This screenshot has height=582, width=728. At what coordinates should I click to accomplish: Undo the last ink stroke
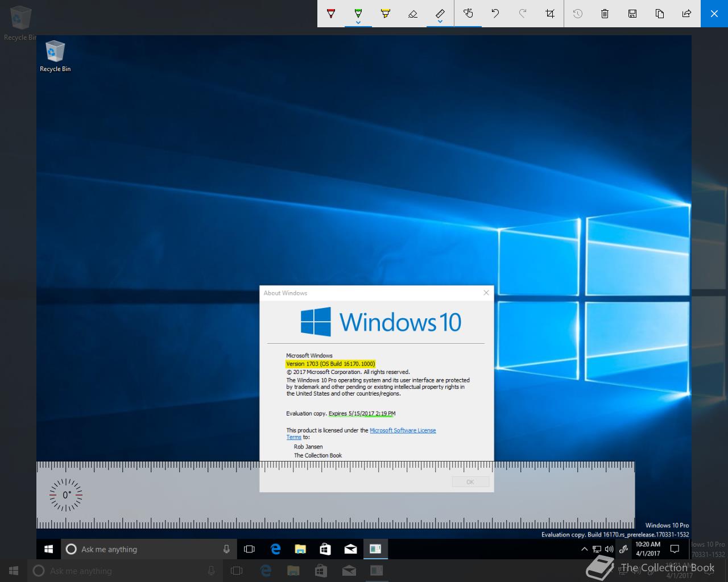495,13
